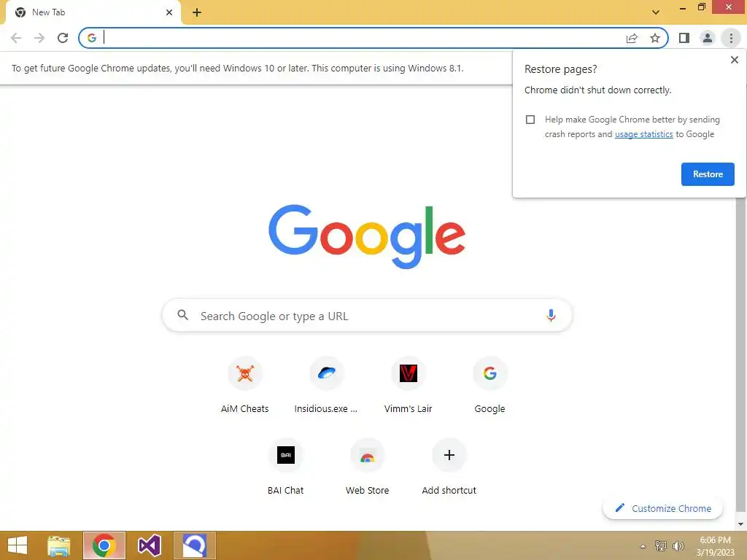
Task: Launch File Explorer from taskbar
Action: pyautogui.click(x=59, y=545)
